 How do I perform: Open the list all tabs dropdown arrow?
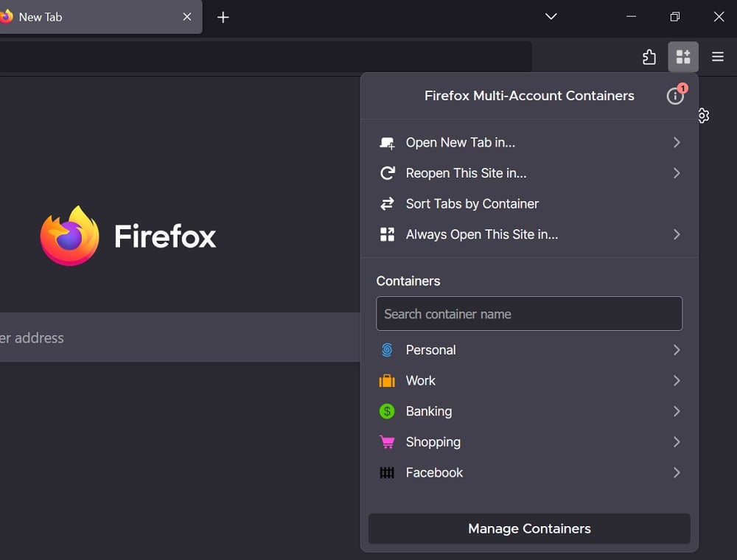click(551, 16)
